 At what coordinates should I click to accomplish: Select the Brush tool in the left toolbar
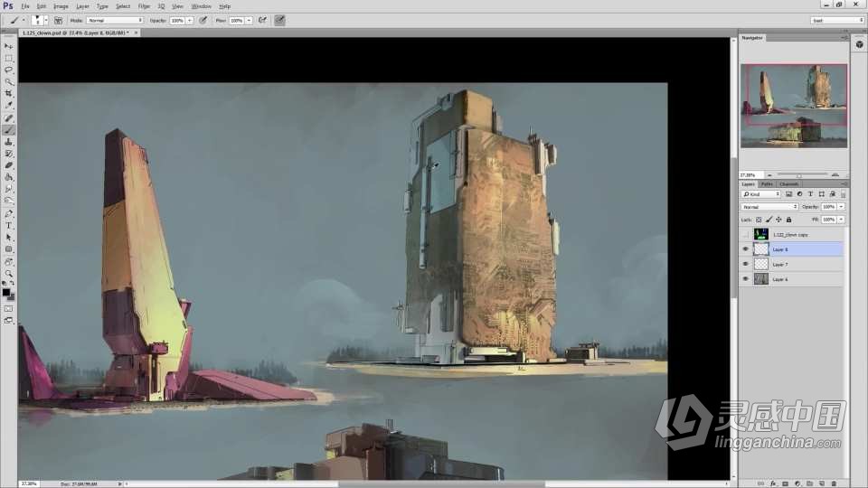[x=8, y=130]
